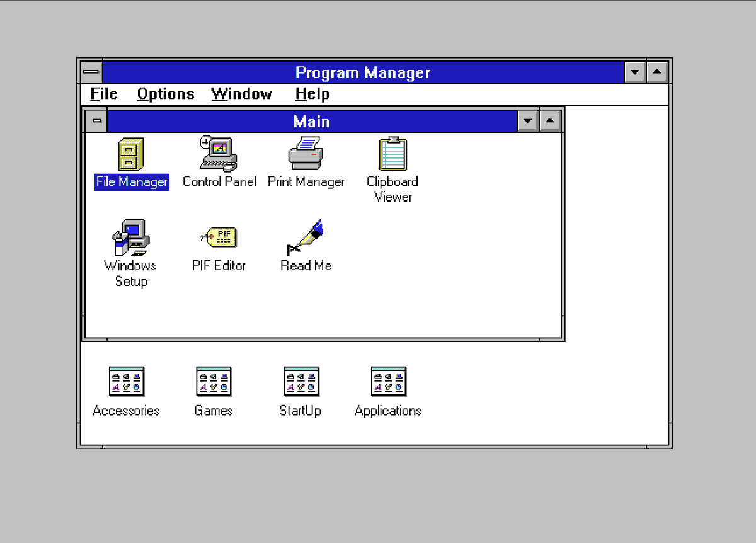Maximize the Main group window
This screenshot has height=543, width=756.
point(550,120)
